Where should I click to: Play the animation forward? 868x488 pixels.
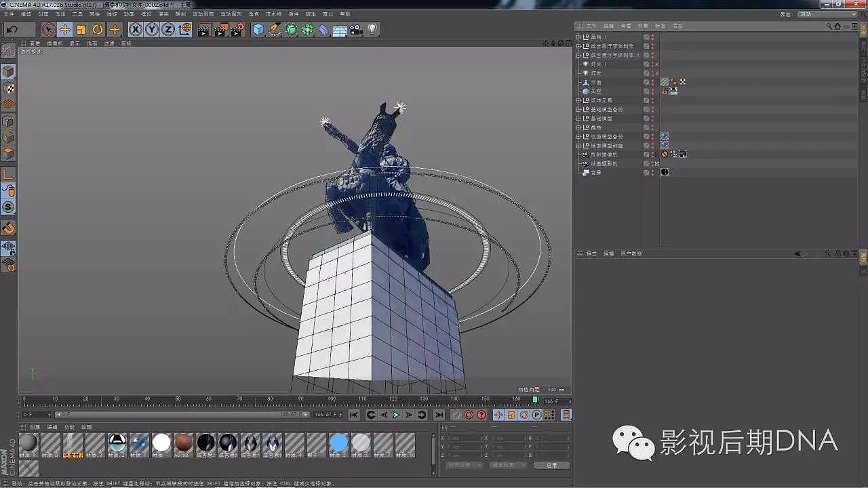point(397,415)
